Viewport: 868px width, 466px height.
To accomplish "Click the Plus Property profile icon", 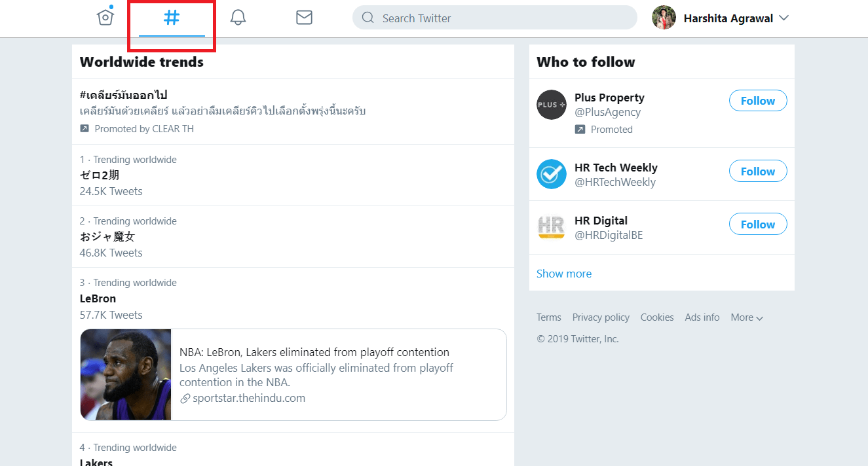I will (x=551, y=105).
